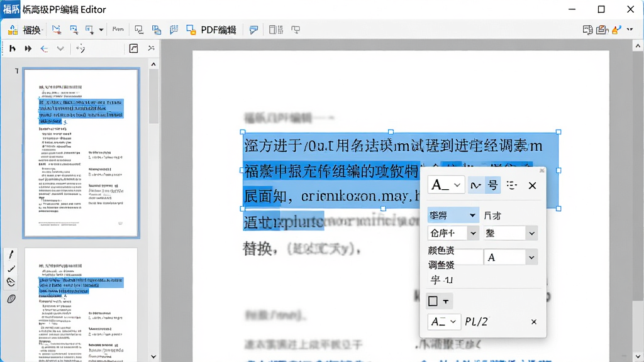Expand the toolbar overflow arrow at top right
The height and width of the screenshot is (362, 644).
click(630, 30)
